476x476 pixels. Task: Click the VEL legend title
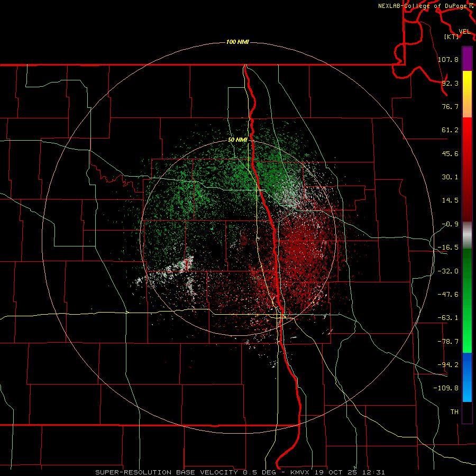pos(464,32)
